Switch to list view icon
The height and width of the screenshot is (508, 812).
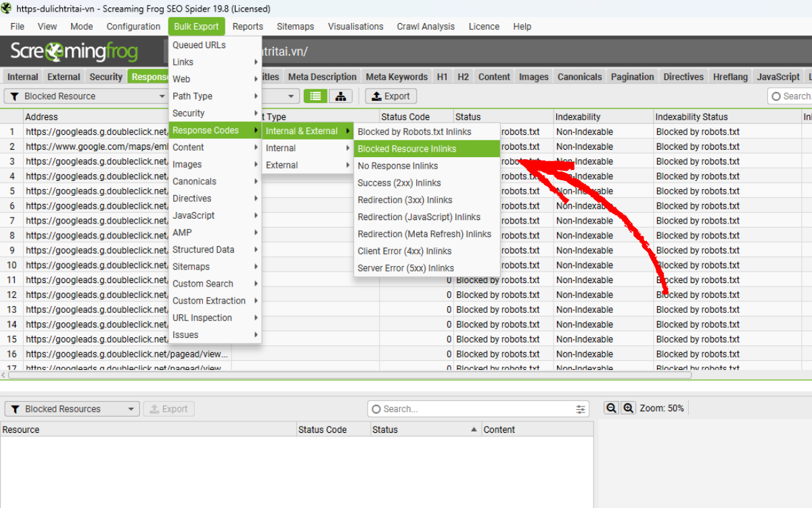point(315,96)
